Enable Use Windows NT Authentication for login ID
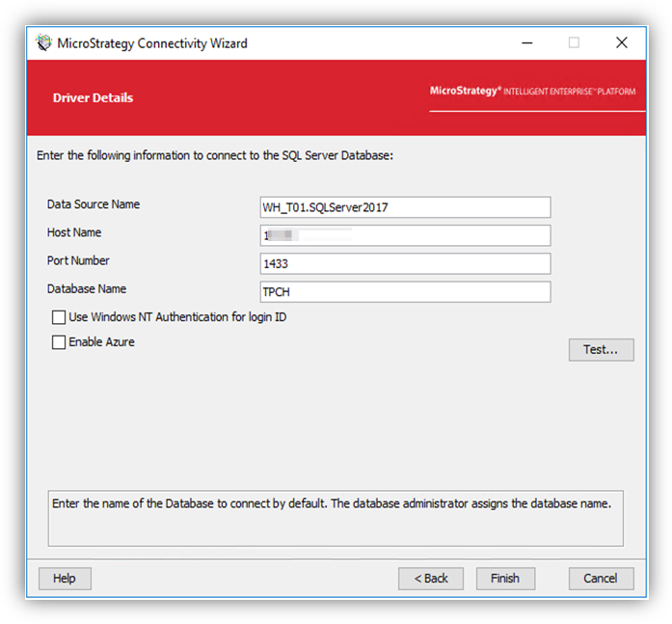This screenshot has width=672, height=624. pyautogui.click(x=59, y=317)
